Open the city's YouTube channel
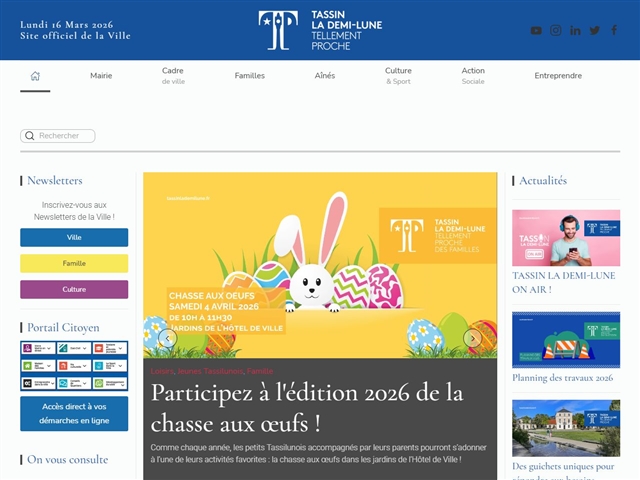Image resolution: width=640 pixels, height=480 pixels. click(536, 30)
